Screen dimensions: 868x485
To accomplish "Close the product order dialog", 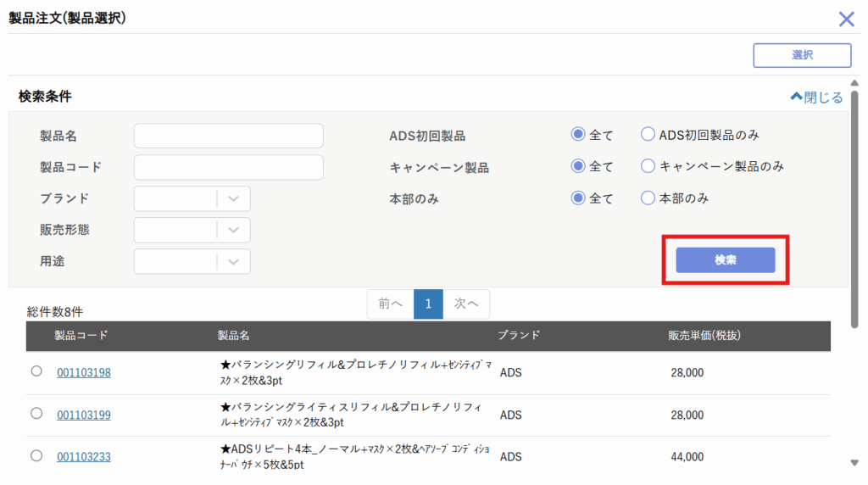I will coord(846,19).
